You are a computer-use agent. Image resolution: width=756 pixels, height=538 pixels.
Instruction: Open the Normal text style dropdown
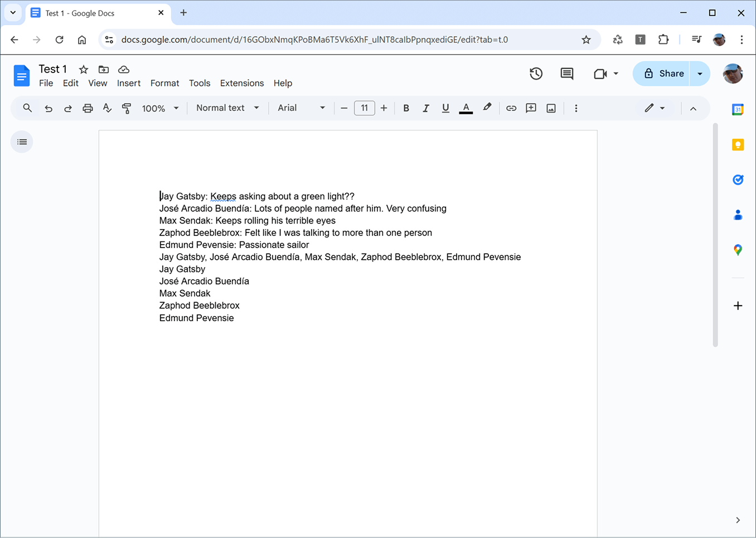(227, 108)
